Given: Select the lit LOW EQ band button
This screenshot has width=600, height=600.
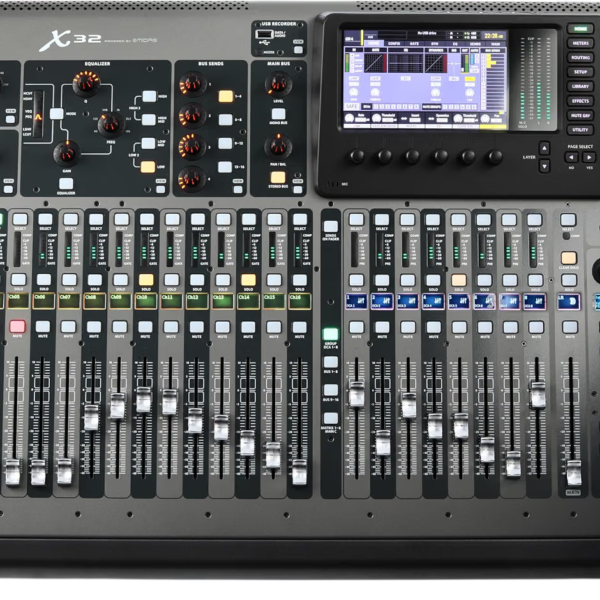Looking at the screenshot, I should (148, 167).
